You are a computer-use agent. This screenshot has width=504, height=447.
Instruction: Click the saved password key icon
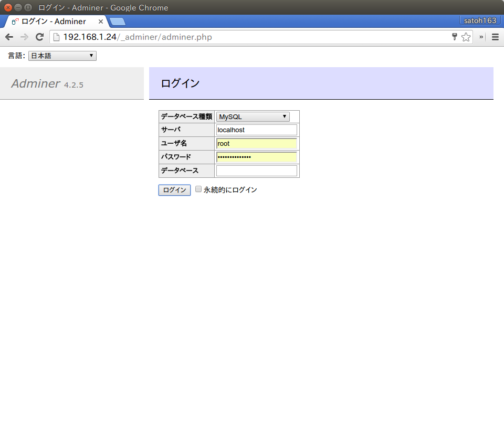(455, 37)
